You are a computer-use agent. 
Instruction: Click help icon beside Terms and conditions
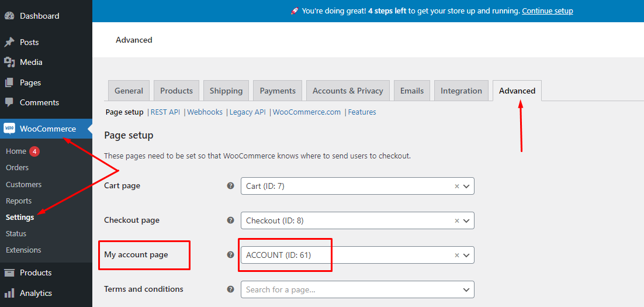click(230, 289)
